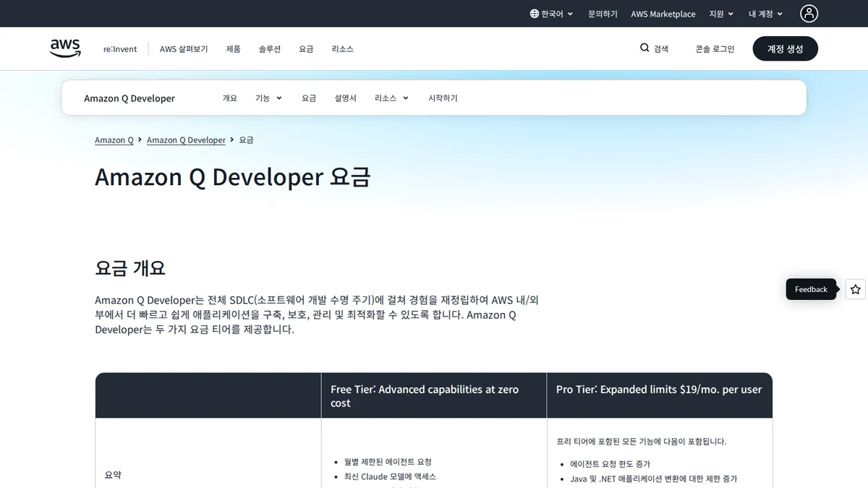This screenshot has width=868, height=488.
Task: Expand the 기능 submenu
Action: (x=268, y=98)
